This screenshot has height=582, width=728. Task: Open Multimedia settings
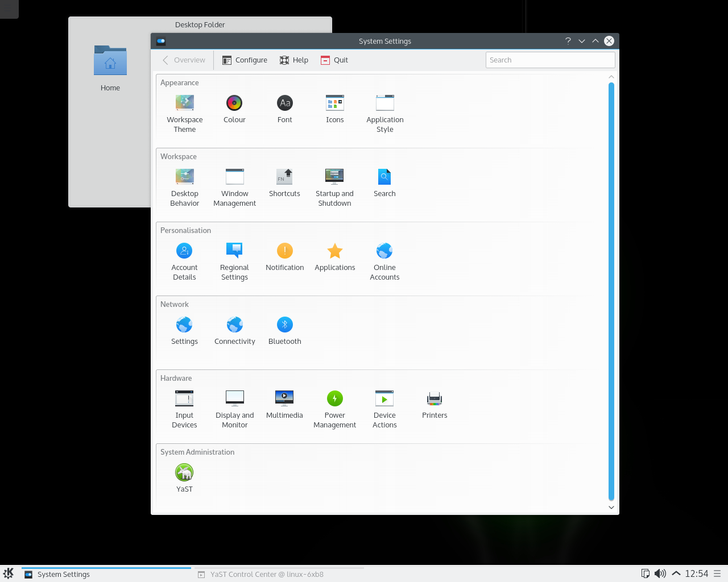pyautogui.click(x=285, y=405)
